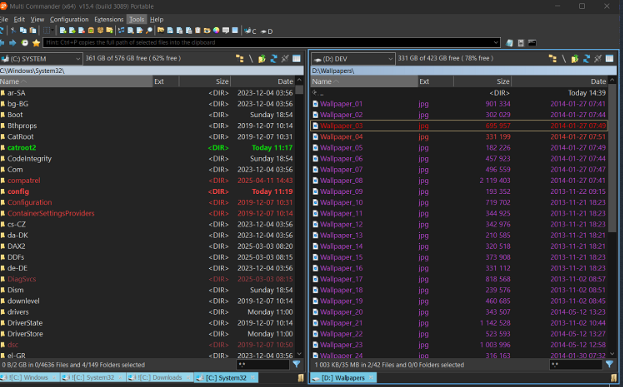Screen dimensions: 623x387
Task: Click the up folder icon in right panel
Action: click(575, 58)
